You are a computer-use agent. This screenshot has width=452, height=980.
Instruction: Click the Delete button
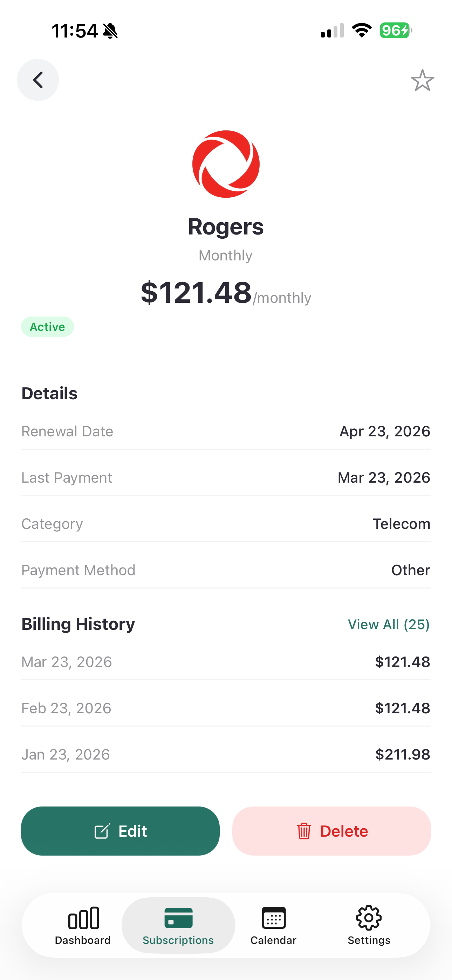pyautogui.click(x=331, y=831)
